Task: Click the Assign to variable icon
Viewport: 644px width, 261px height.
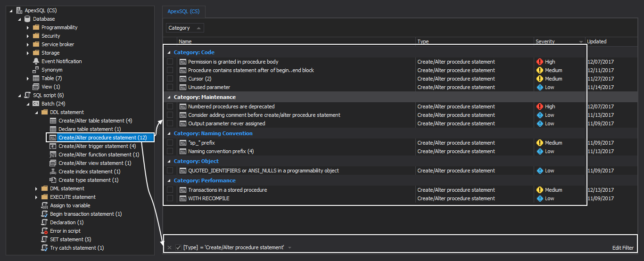Action: (x=45, y=205)
